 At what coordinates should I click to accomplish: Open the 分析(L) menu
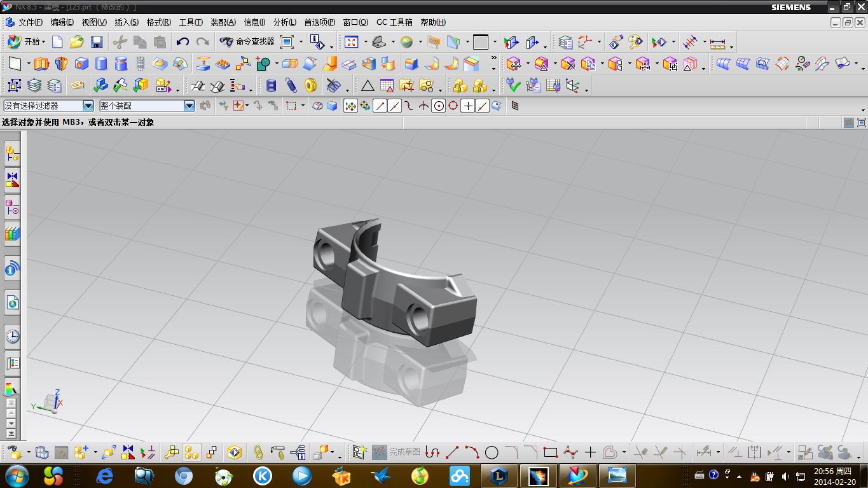[x=284, y=22]
